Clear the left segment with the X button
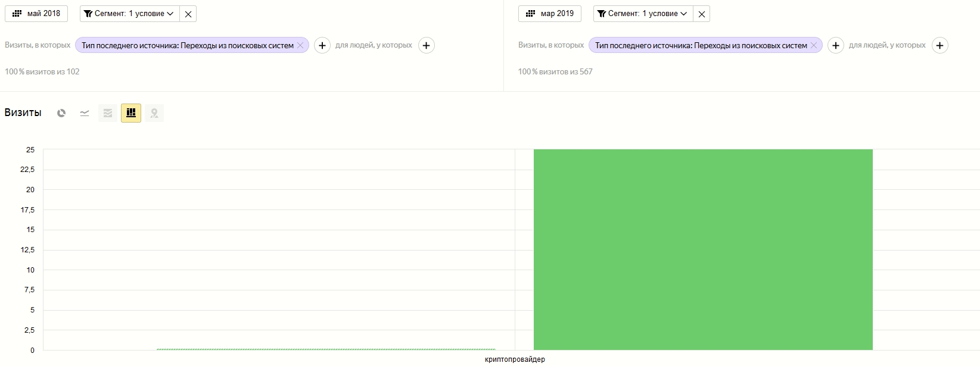Screen dimensions: 980x366 pos(188,14)
